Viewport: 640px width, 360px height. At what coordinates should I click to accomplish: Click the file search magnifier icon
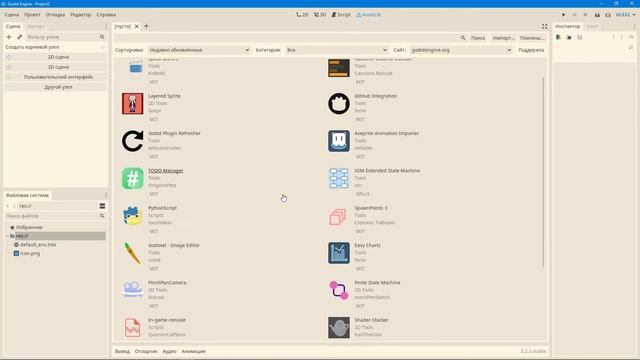pos(102,216)
